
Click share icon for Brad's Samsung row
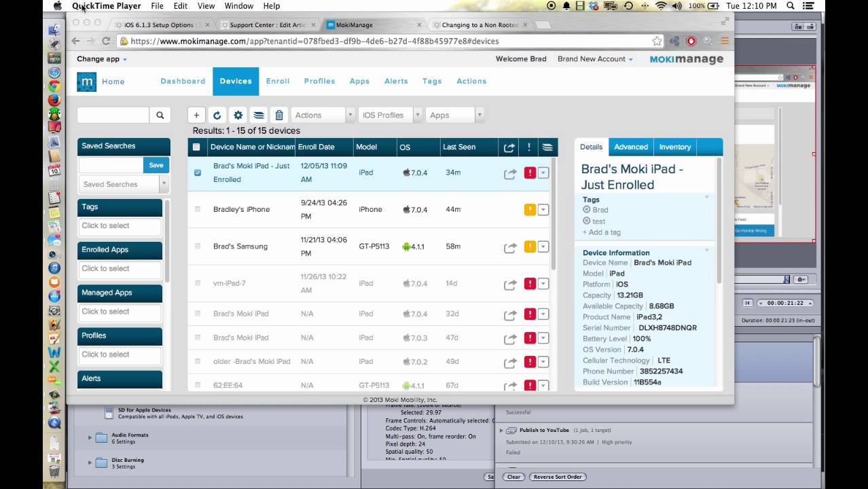point(510,247)
